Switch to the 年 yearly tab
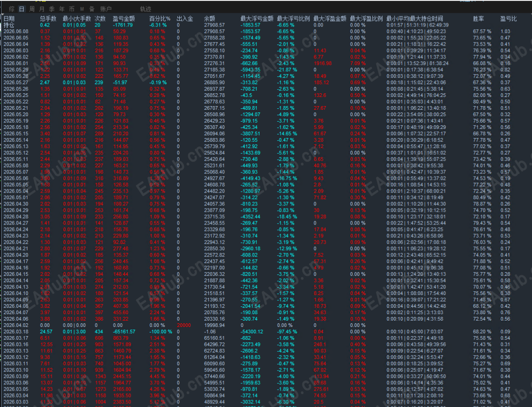Viewport: 532px width, 407px height. coord(62,9)
